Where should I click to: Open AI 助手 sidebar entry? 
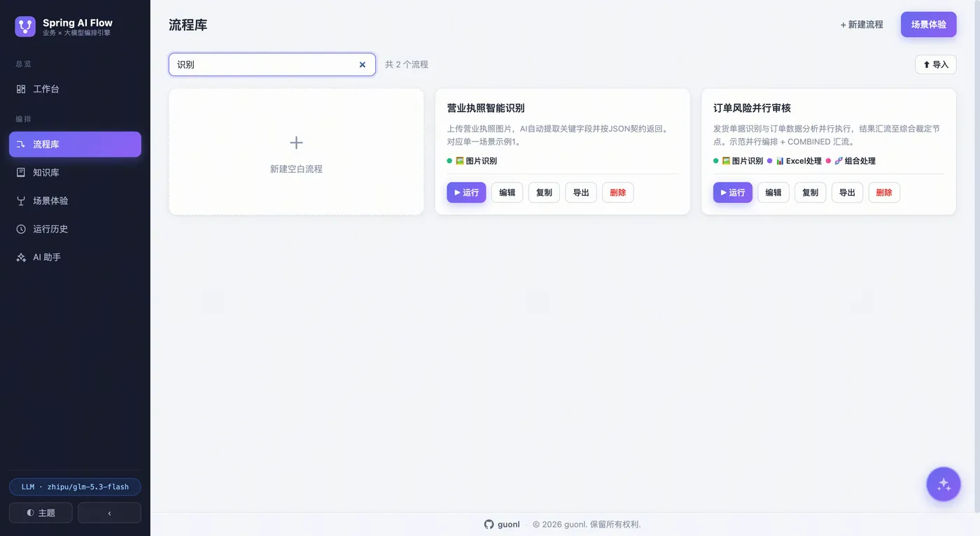75,258
